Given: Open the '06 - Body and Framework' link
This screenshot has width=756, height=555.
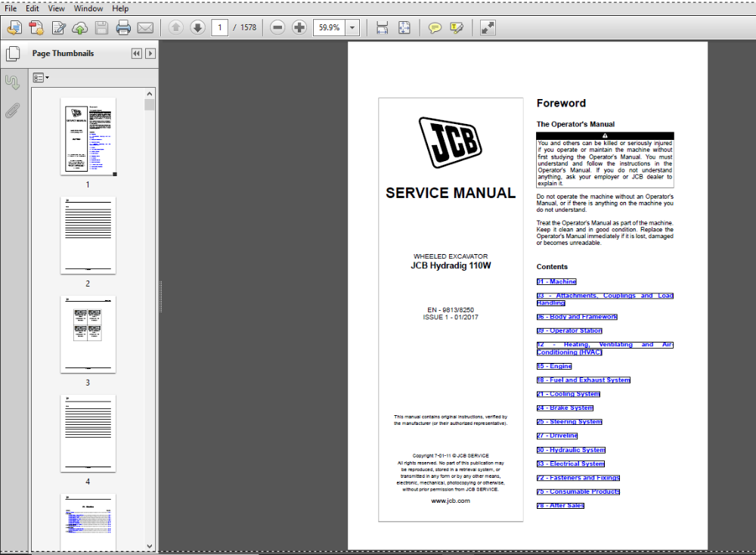Looking at the screenshot, I should tap(577, 317).
